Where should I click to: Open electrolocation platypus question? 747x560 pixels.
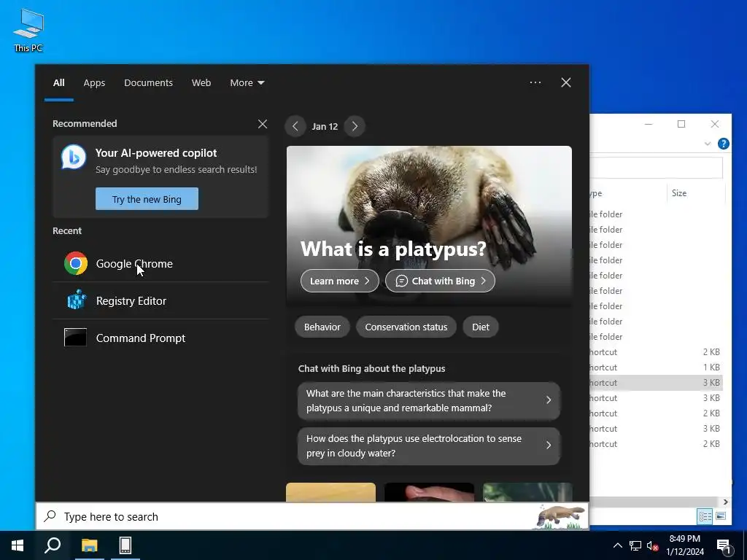(429, 446)
